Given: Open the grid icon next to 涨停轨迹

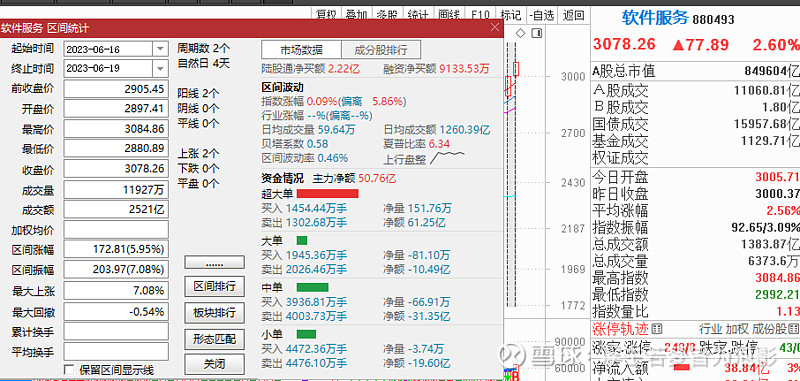Looking at the screenshot, I should click(x=657, y=328).
